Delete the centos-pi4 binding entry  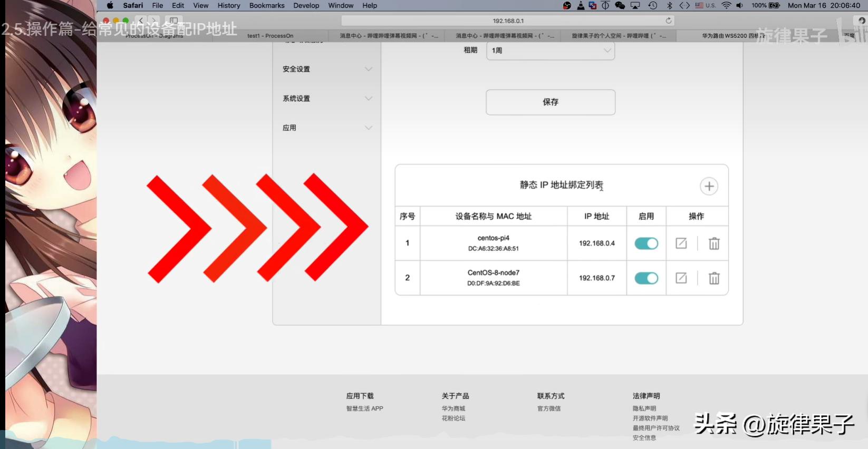pyautogui.click(x=714, y=243)
